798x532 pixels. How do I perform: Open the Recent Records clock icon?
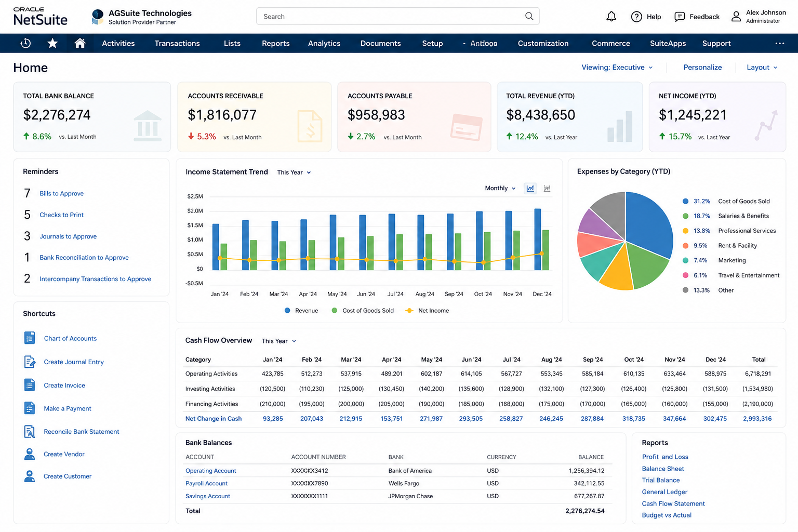point(25,44)
